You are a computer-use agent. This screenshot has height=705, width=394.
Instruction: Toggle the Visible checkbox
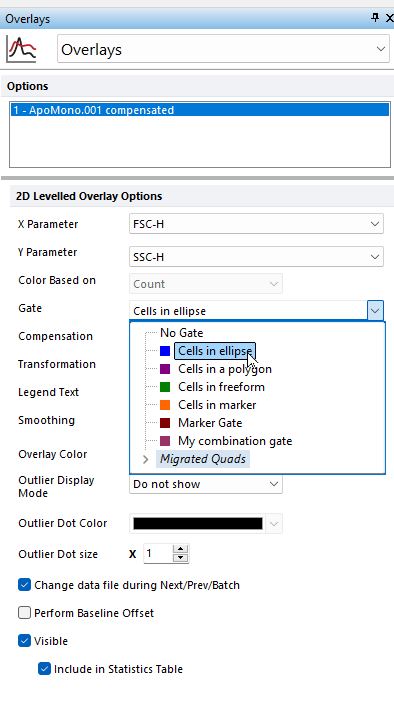(x=24, y=641)
